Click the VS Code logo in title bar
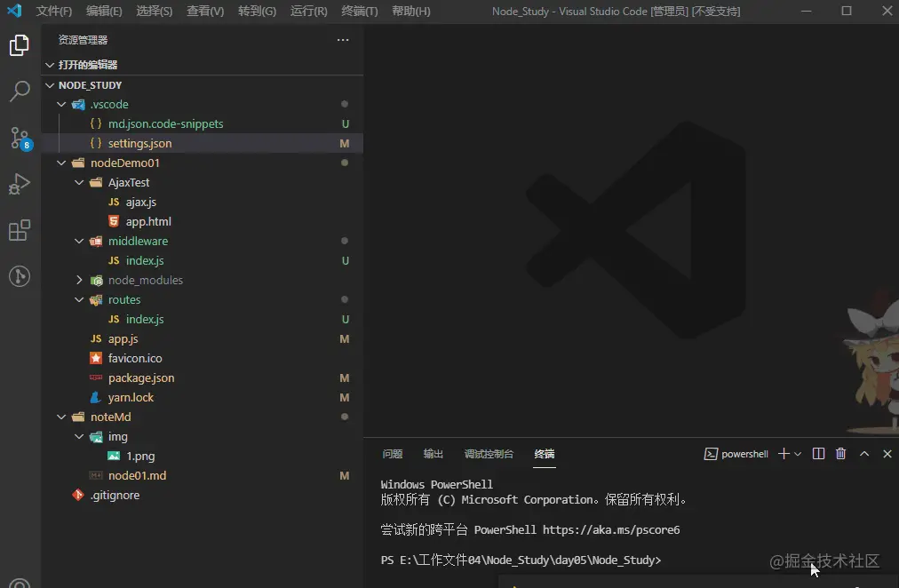 [14, 11]
